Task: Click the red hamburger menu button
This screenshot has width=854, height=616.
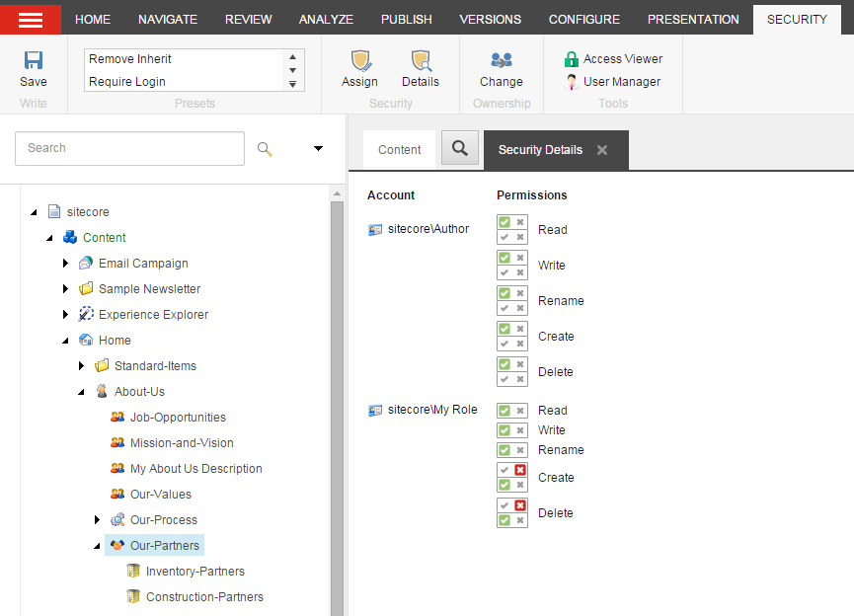Action: [x=31, y=20]
